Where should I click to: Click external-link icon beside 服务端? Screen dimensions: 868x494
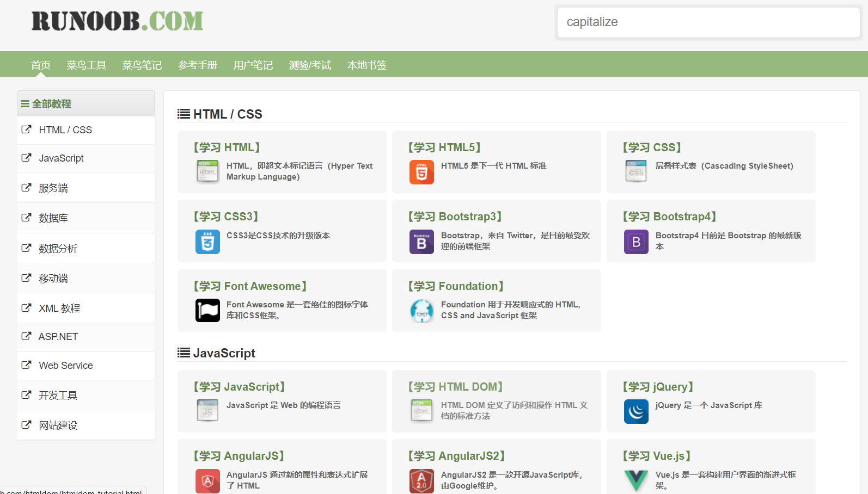point(26,188)
